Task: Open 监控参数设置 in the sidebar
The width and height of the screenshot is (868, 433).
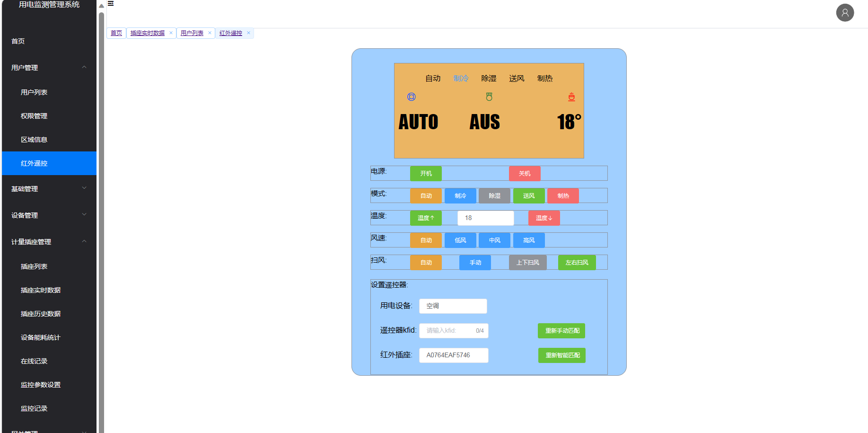Action: point(49,385)
